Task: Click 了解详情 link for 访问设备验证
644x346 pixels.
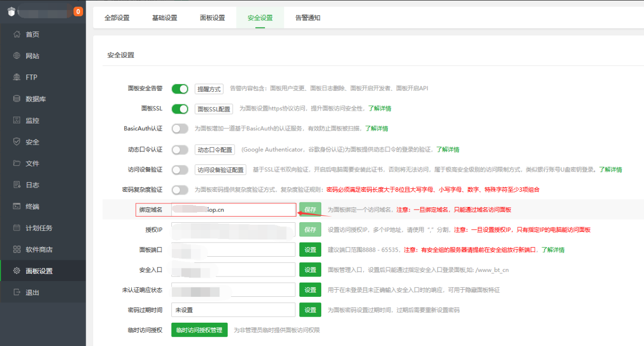Action: [x=611, y=169]
